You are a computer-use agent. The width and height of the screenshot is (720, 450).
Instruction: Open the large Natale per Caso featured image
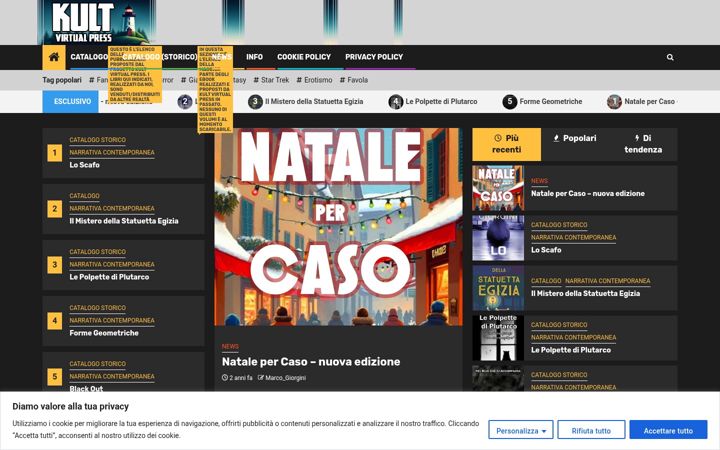(x=338, y=227)
